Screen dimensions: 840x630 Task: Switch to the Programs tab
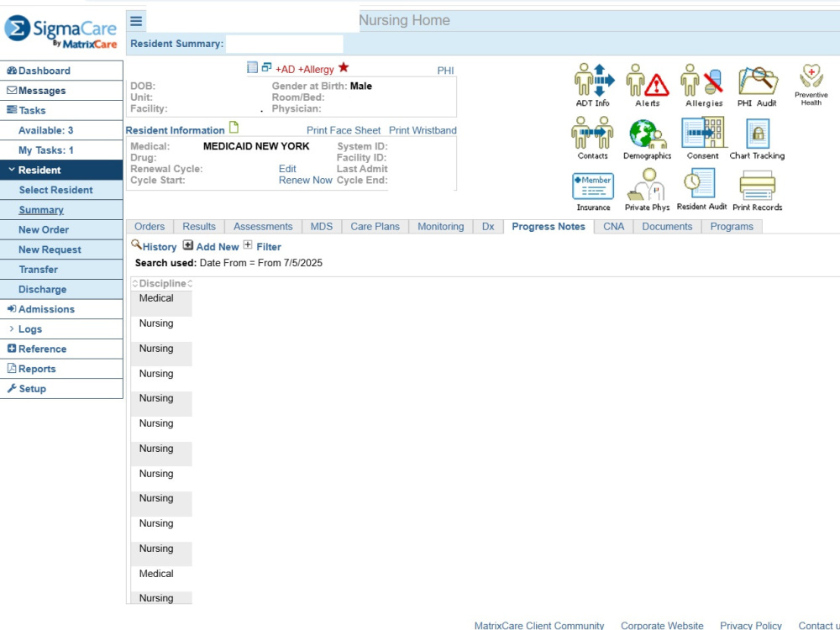(x=732, y=227)
